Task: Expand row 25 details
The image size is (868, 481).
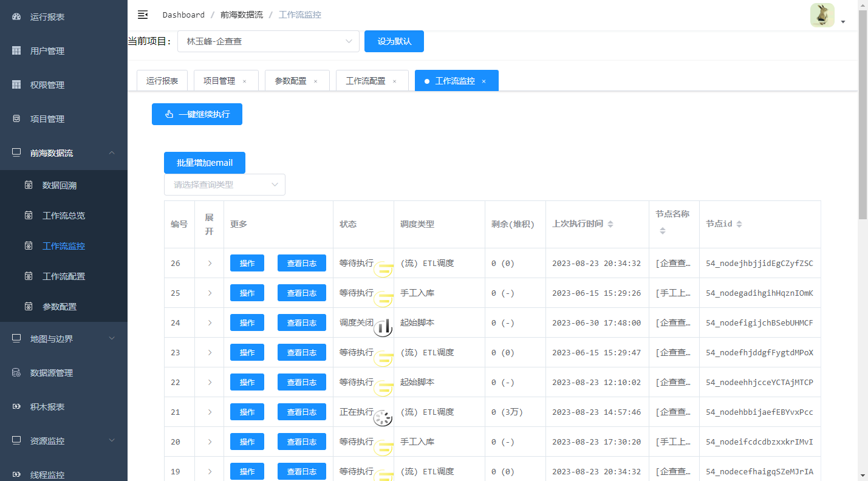Action: pyautogui.click(x=210, y=293)
